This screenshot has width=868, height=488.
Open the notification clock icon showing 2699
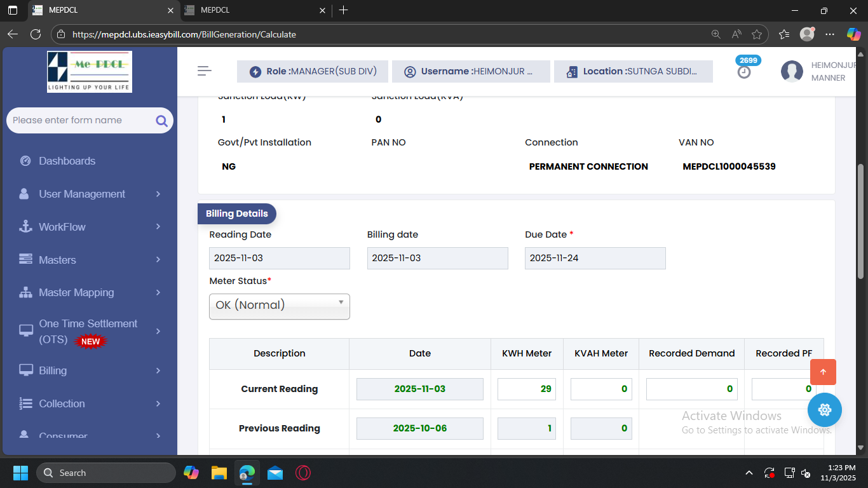tap(744, 72)
